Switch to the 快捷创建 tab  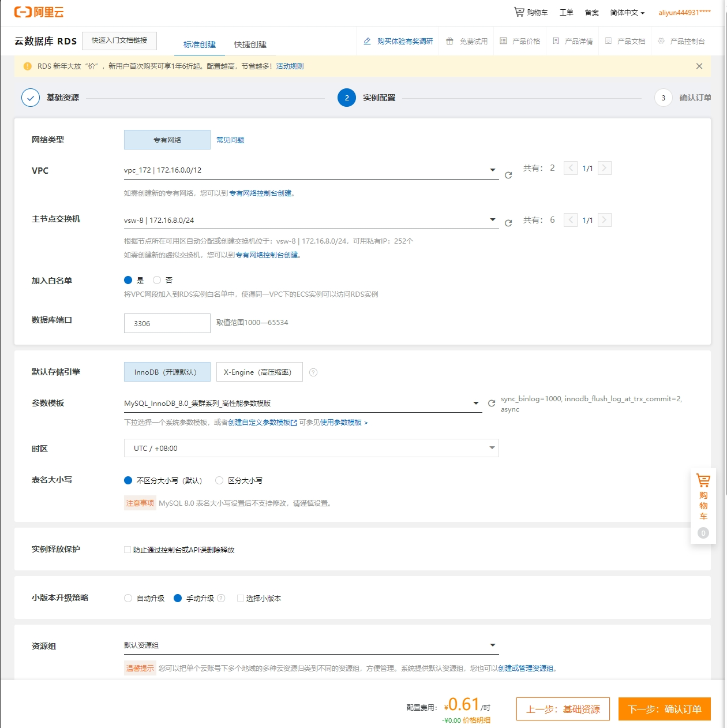point(250,44)
